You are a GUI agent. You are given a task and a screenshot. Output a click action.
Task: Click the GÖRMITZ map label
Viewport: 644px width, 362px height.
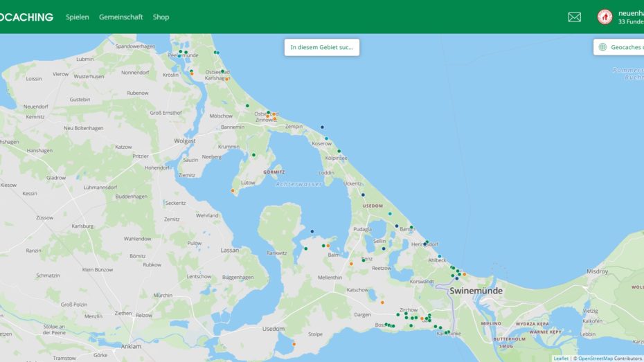pos(274,172)
